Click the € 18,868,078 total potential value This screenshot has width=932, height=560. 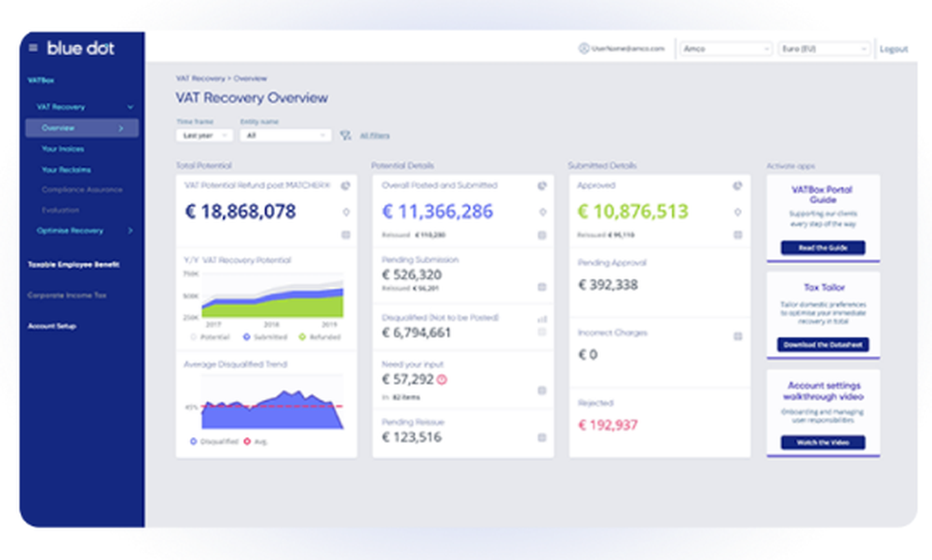(x=240, y=212)
